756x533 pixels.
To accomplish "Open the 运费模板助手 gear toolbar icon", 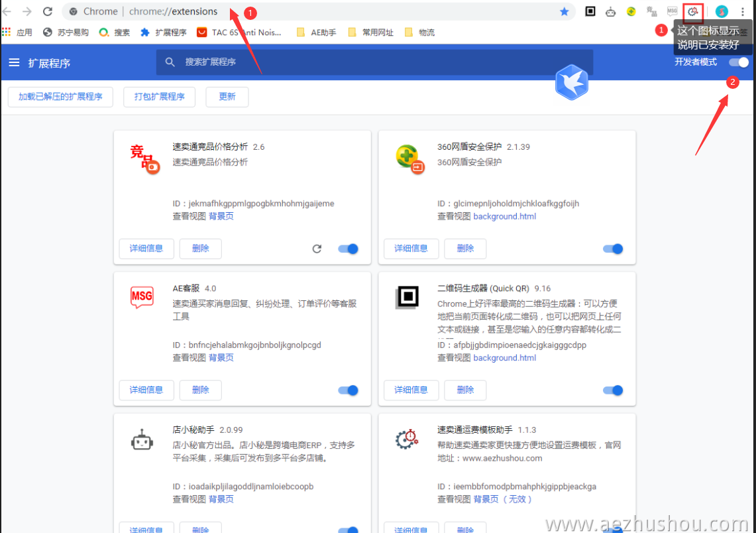I will tap(693, 11).
